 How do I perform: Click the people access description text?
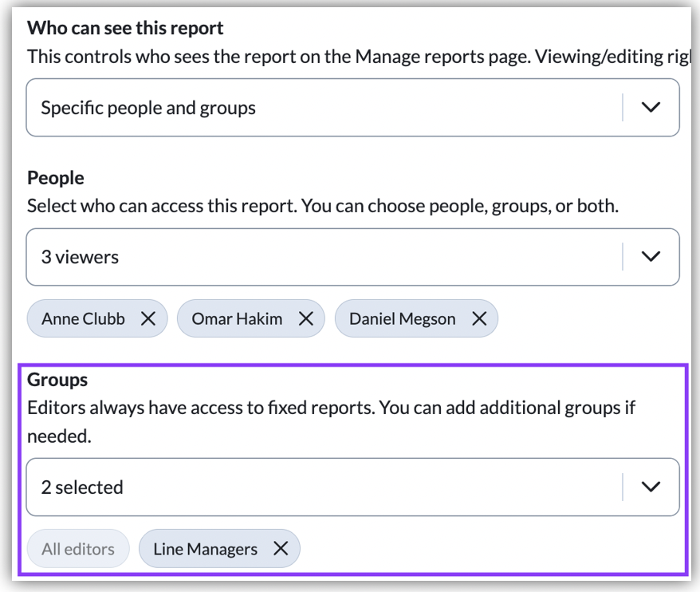click(323, 205)
